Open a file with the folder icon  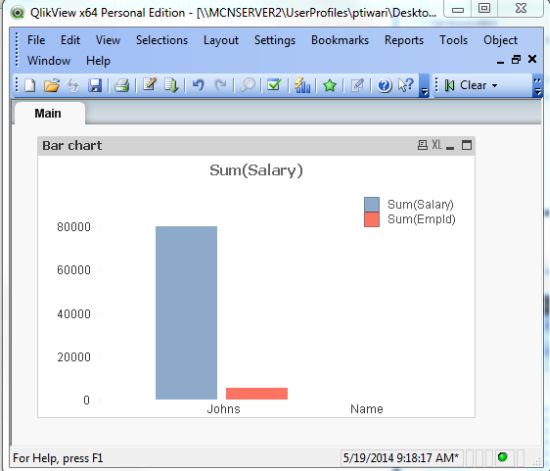click(52, 85)
